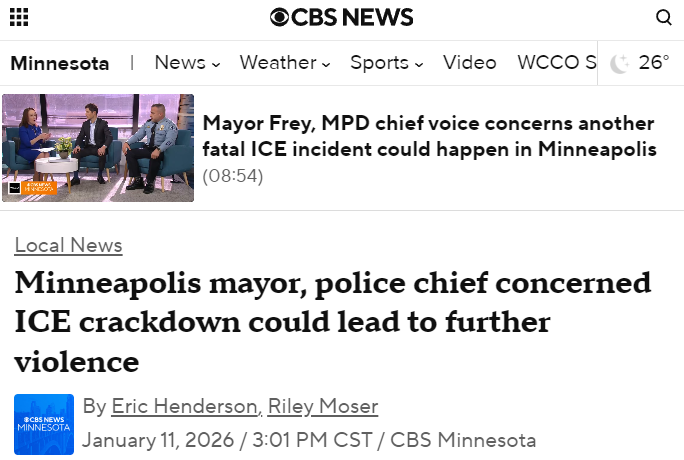Screen dimensions: 684x460
Task: Click the moon weather icon
Action: pos(621,63)
